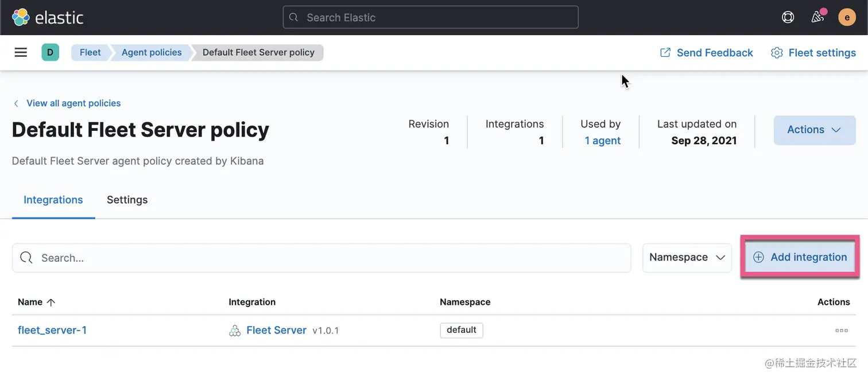
Task: Focus the Search Elastic field
Action: pyautogui.click(x=431, y=17)
